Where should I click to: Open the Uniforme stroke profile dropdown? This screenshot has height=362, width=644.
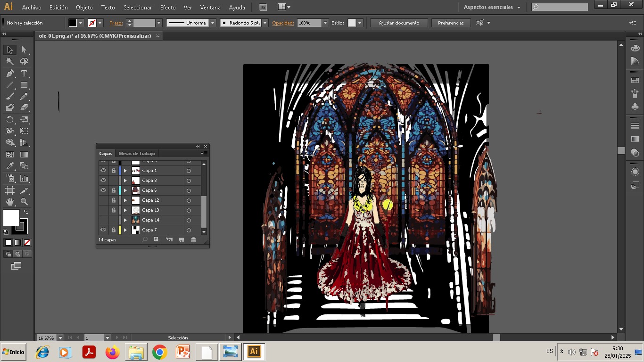213,23
